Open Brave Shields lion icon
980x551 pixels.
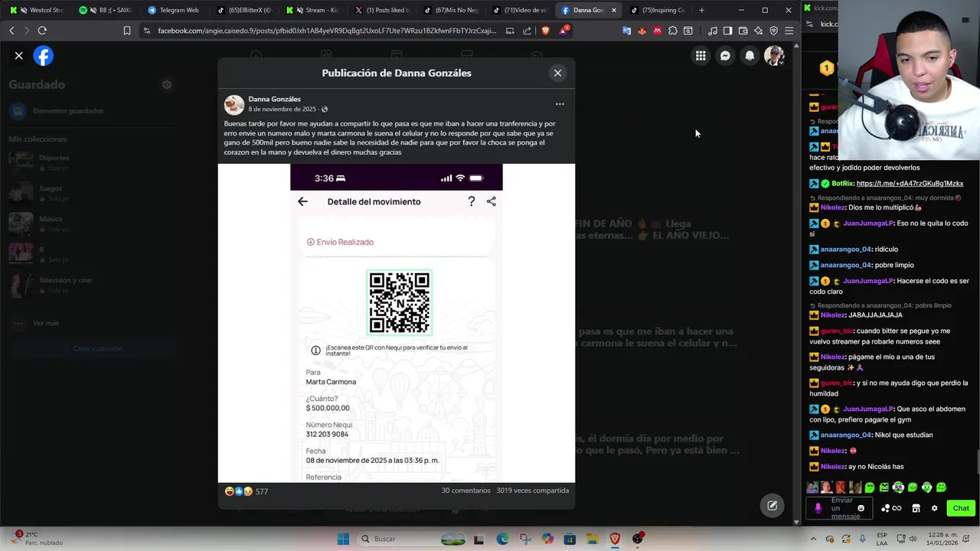pyautogui.click(x=545, y=31)
